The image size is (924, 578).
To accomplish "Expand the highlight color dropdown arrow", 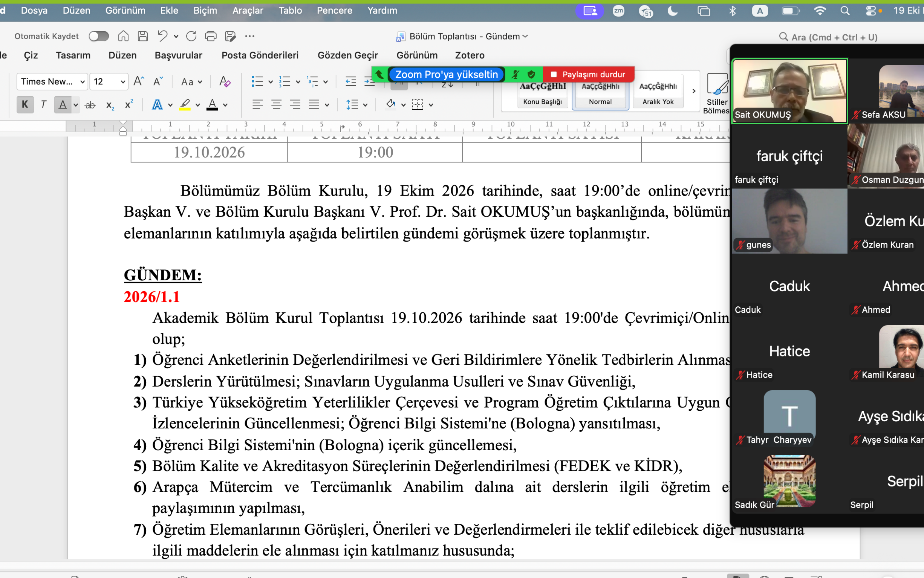I will pos(198,105).
